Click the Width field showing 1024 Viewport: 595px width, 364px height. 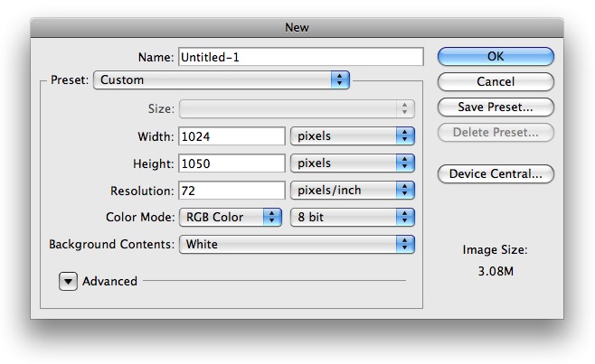231,136
